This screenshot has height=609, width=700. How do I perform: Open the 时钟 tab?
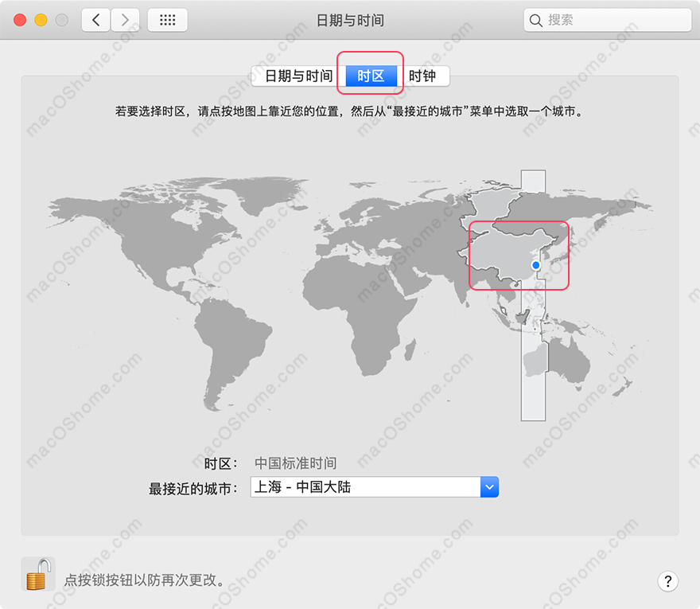tap(422, 76)
